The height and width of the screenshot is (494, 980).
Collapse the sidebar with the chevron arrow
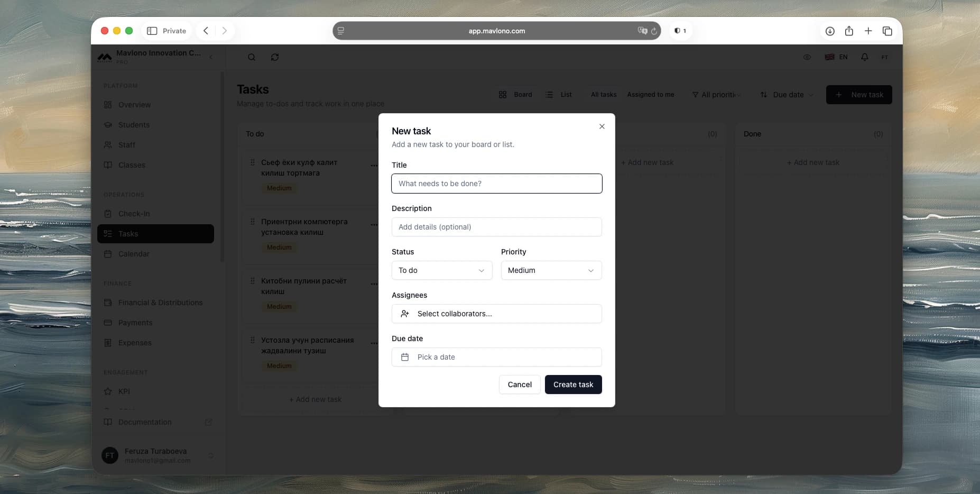pos(211,57)
